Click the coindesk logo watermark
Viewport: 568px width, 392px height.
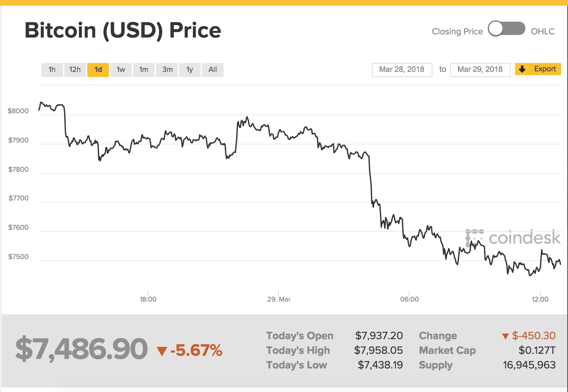pos(513,238)
